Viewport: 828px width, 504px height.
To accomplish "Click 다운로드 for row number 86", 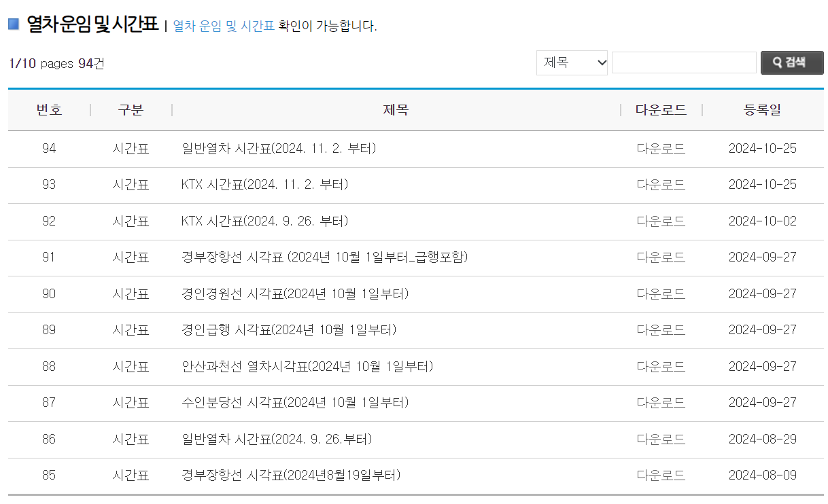I will tap(661, 439).
